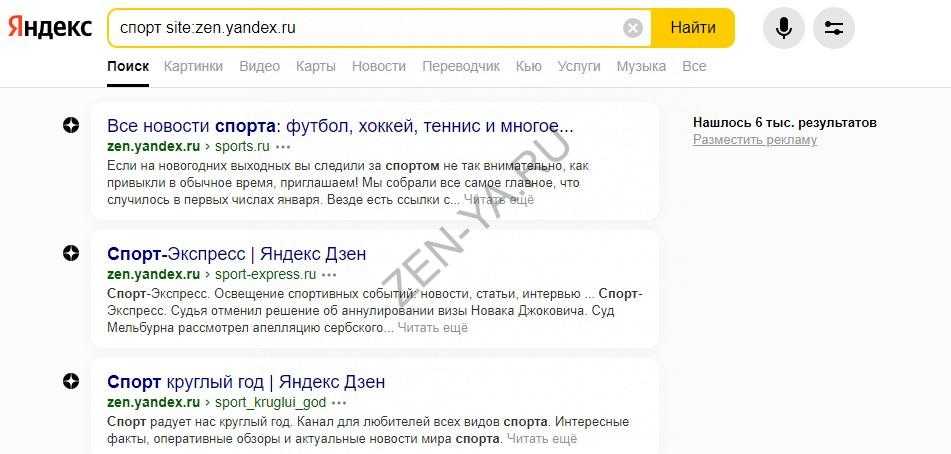Clear the search query with X icon
This screenshot has width=951, height=454.
(x=633, y=28)
